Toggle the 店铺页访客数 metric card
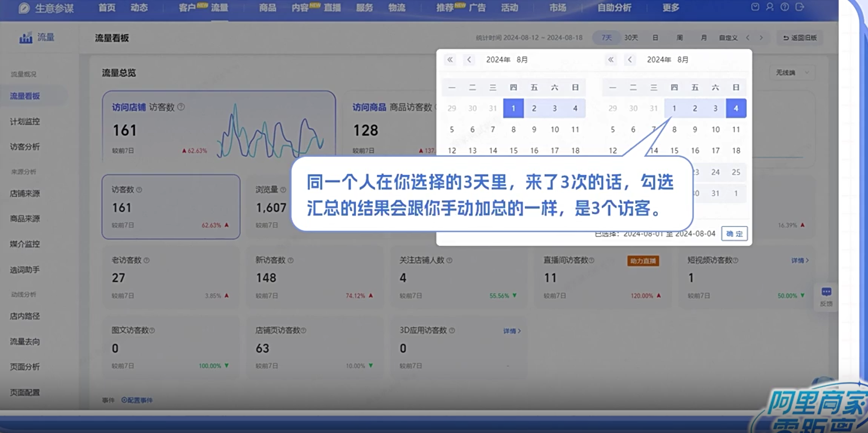Image resolution: width=868 pixels, height=433 pixels. (x=315, y=348)
